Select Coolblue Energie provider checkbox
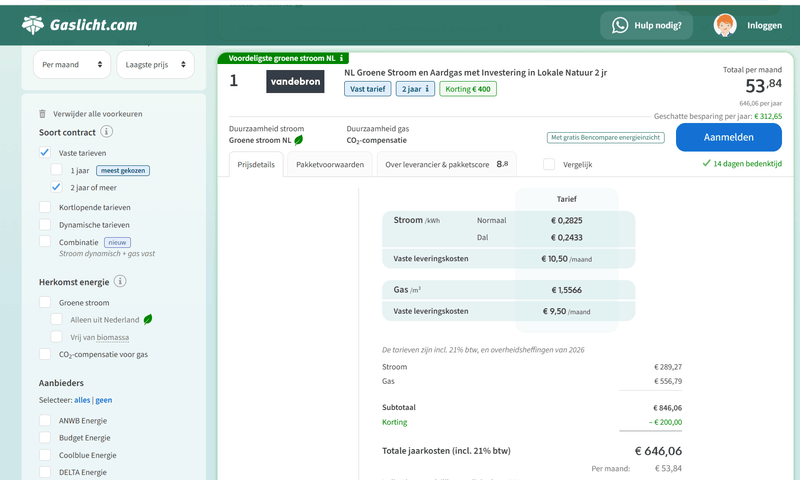Viewport: 800px width, 480px height. pyautogui.click(x=45, y=455)
